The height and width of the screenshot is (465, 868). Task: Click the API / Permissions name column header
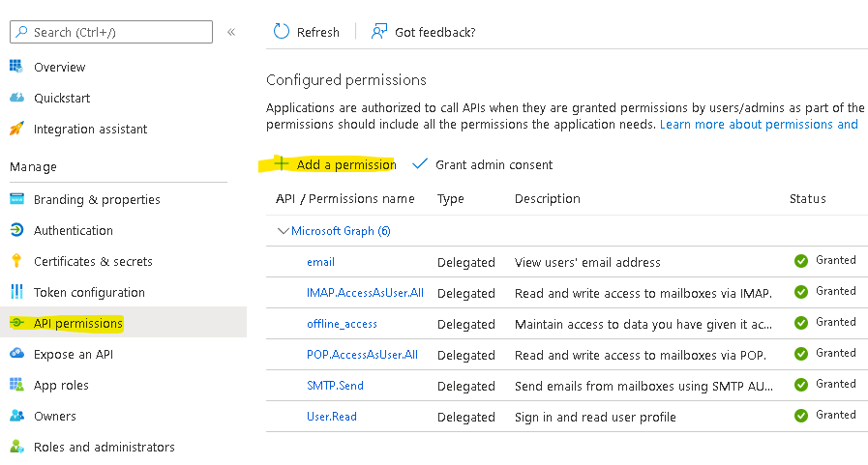[x=344, y=198]
